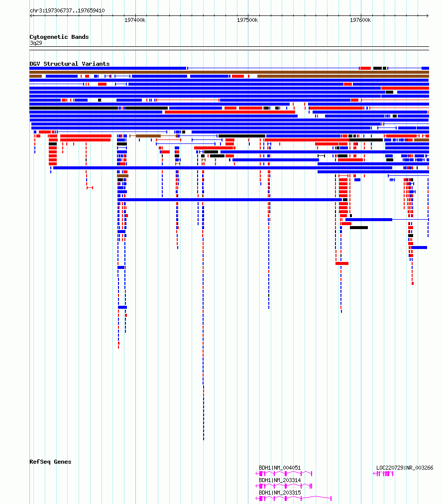Select the black variant bar beneath the 197600k blue bar
This screenshot has width=443, height=504.
click(x=359, y=228)
